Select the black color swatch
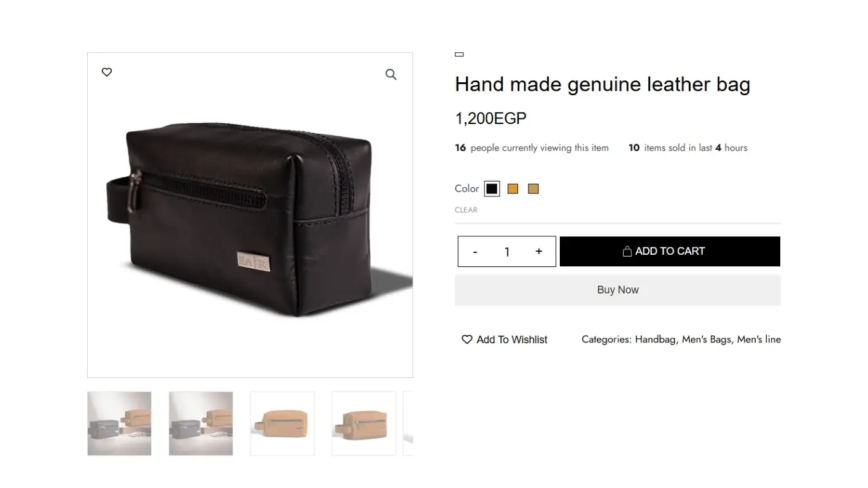This screenshot has width=868, height=488. tap(492, 189)
